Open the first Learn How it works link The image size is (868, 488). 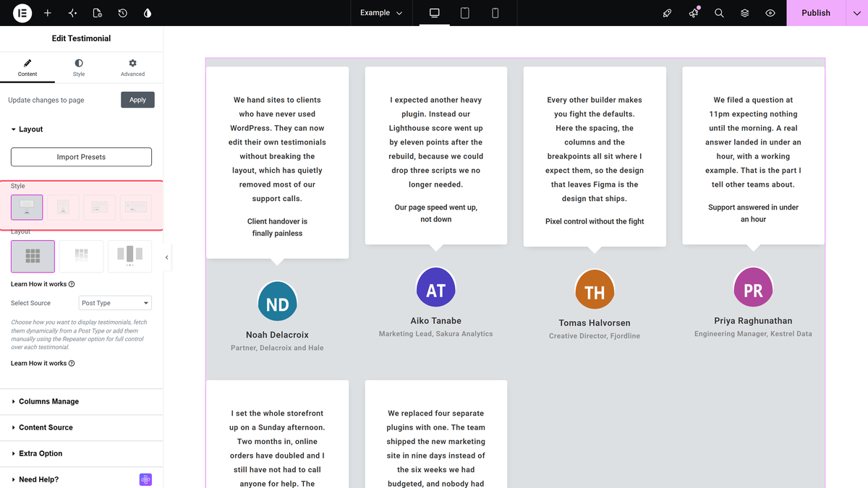(38, 284)
